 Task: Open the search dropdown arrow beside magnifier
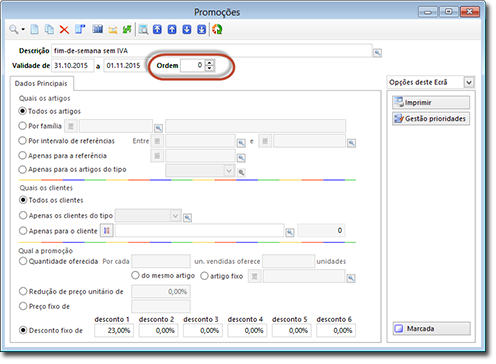23,29
